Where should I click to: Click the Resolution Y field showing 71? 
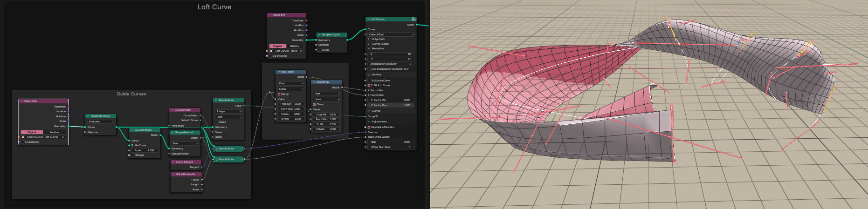click(x=391, y=59)
